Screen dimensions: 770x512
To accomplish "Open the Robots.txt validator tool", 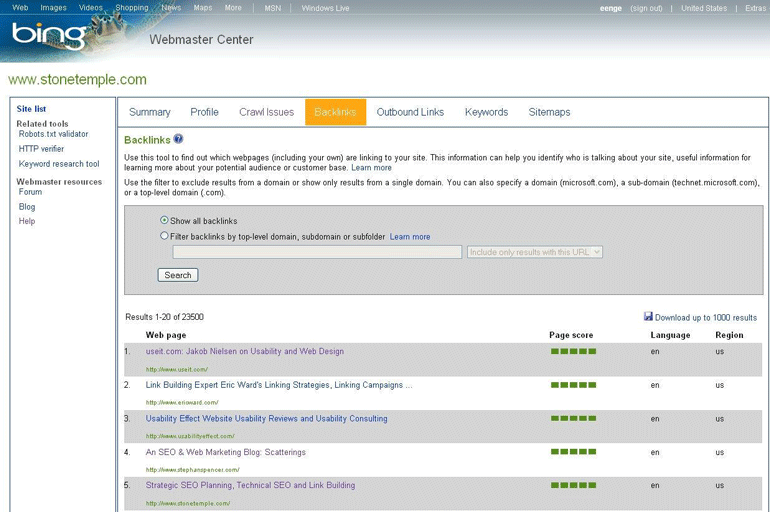I will point(54,134).
